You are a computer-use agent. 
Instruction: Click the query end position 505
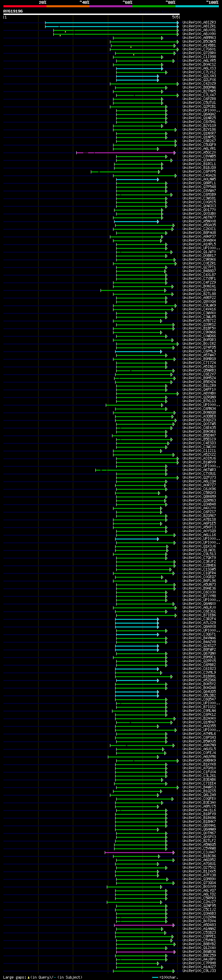(x=175, y=17)
